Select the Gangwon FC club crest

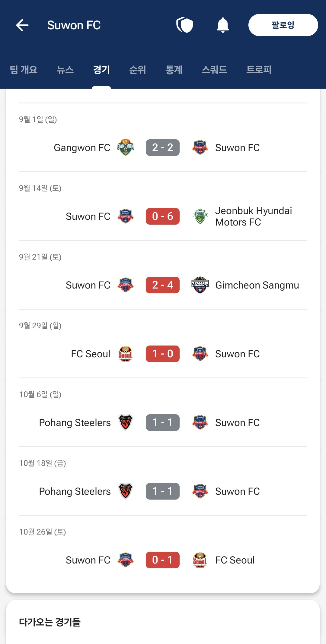click(x=126, y=147)
